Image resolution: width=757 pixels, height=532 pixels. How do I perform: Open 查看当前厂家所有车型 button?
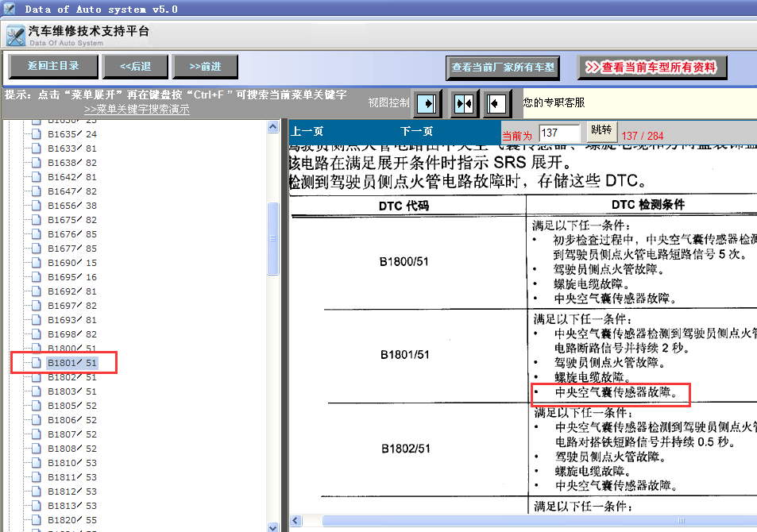pyautogui.click(x=503, y=67)
